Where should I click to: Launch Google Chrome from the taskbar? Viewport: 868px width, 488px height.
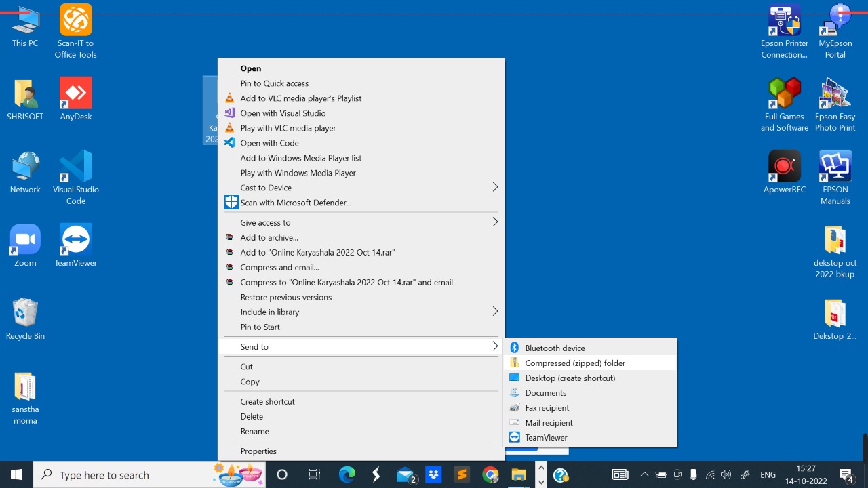click(x=490, y=474)
